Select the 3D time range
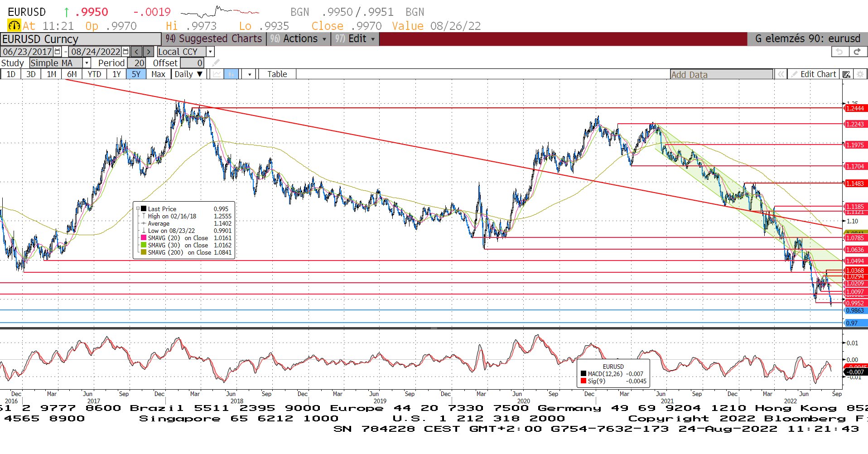 click(31, 74)
